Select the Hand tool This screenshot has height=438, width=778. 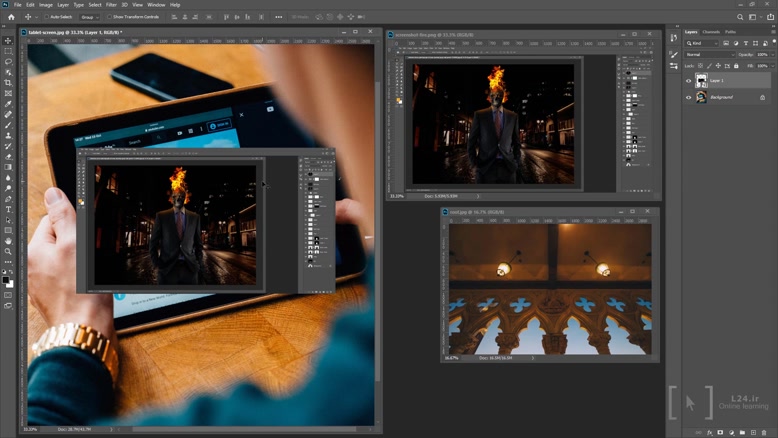[x=8, y=241]
